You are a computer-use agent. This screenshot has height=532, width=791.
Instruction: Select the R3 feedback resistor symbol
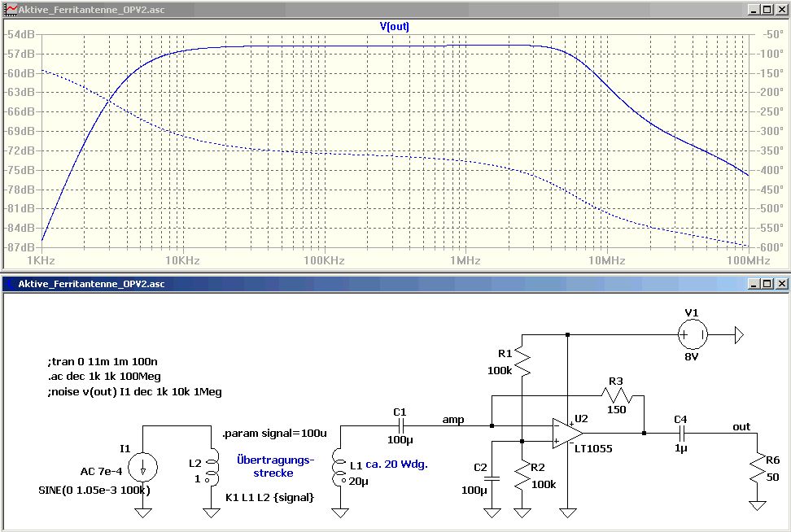(617, 396)
